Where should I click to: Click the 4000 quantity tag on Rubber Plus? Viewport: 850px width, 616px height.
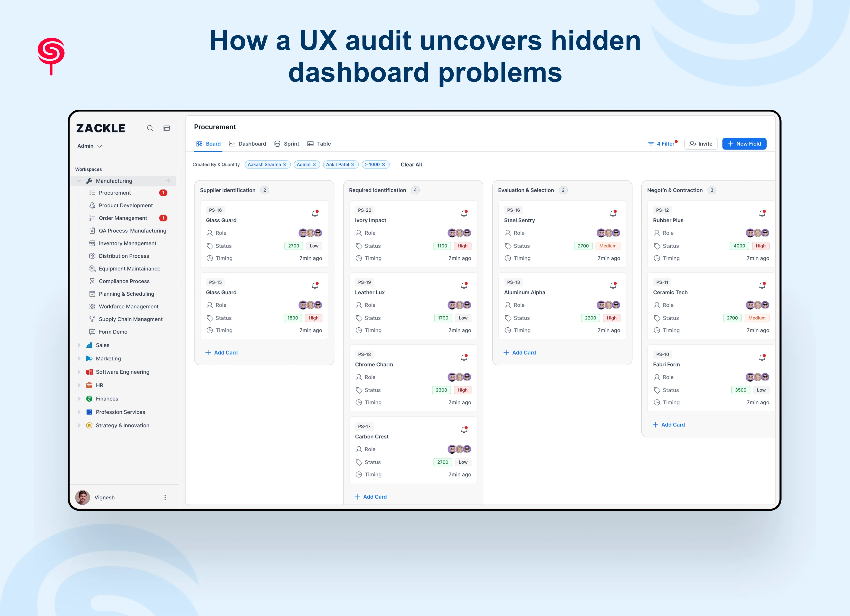pyautogui.click(x=739, y=246)
